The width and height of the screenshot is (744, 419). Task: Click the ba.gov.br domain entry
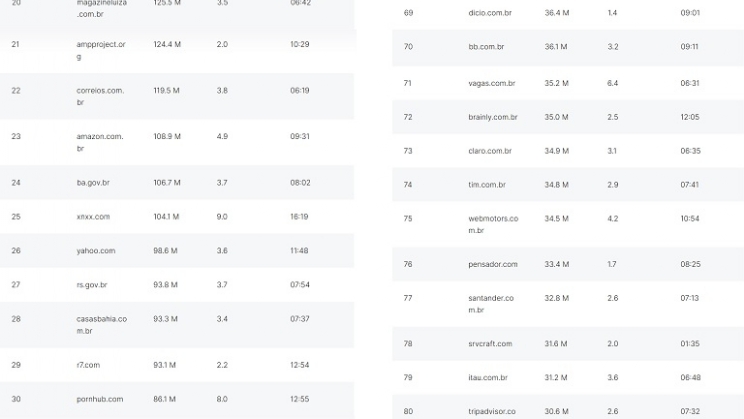tap(93, 183)
